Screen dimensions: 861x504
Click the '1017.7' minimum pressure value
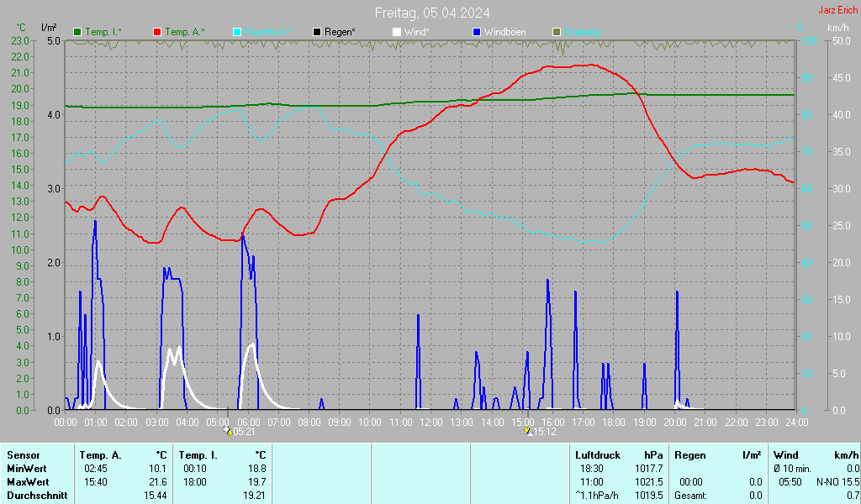(x=649, y=469)
